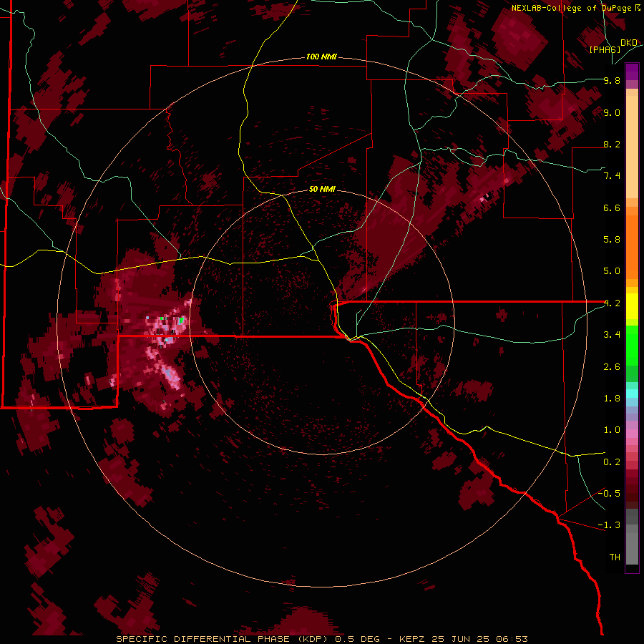Click the 5.8 legend value
Screen dimensions: 644x644
tap(612, 240)
